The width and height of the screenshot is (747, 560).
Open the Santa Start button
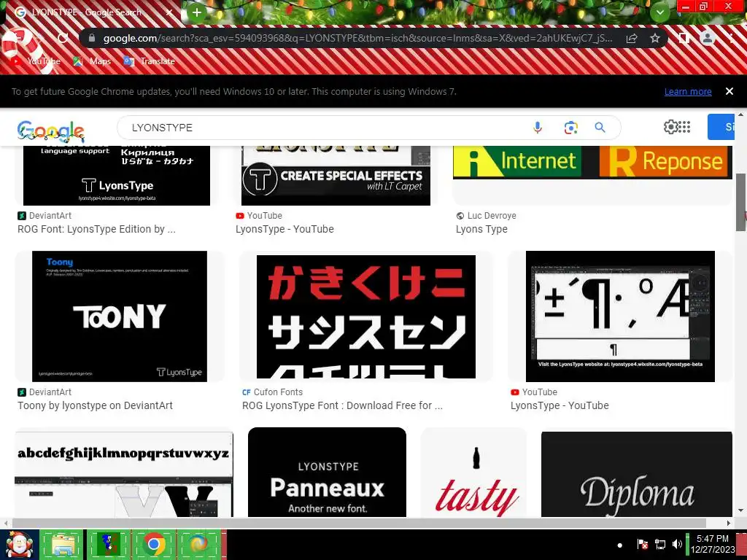pyautogui.click(x=19, y=545)
